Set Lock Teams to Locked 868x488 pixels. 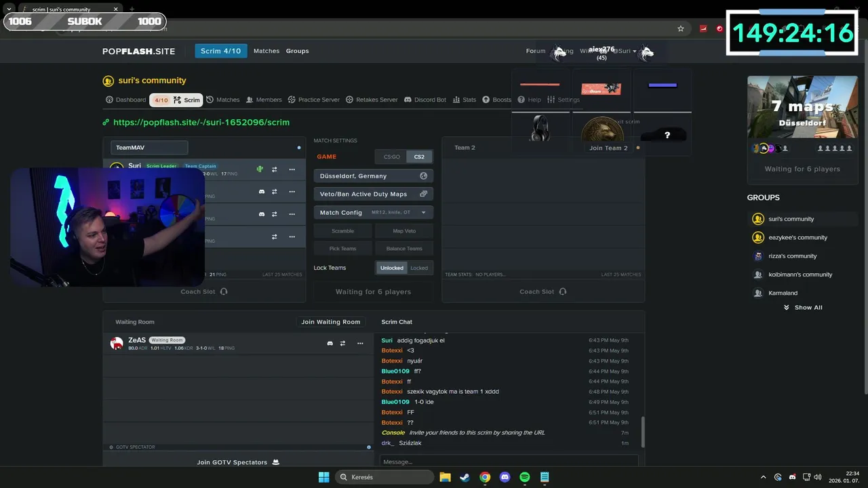(x=419, y=268)
